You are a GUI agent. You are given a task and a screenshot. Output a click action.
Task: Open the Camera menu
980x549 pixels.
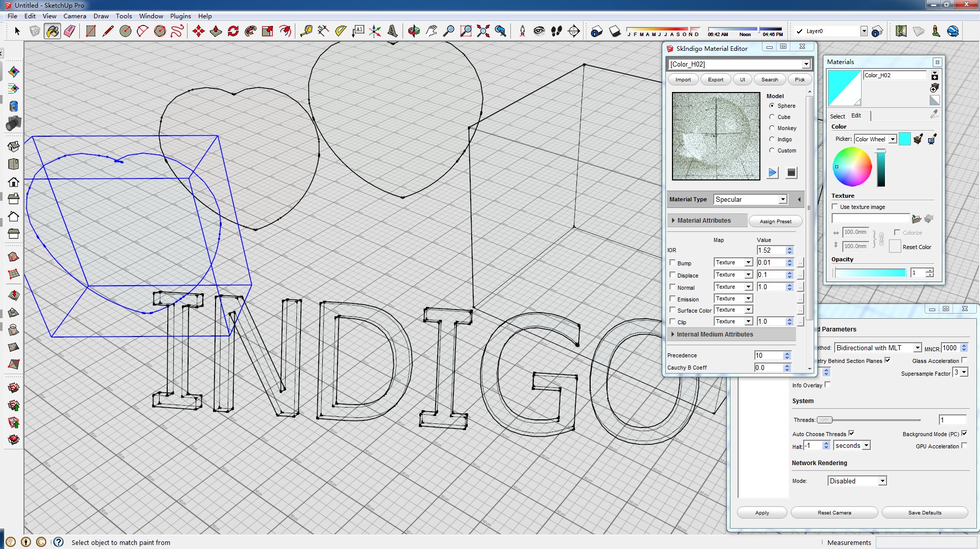point(75,16)
